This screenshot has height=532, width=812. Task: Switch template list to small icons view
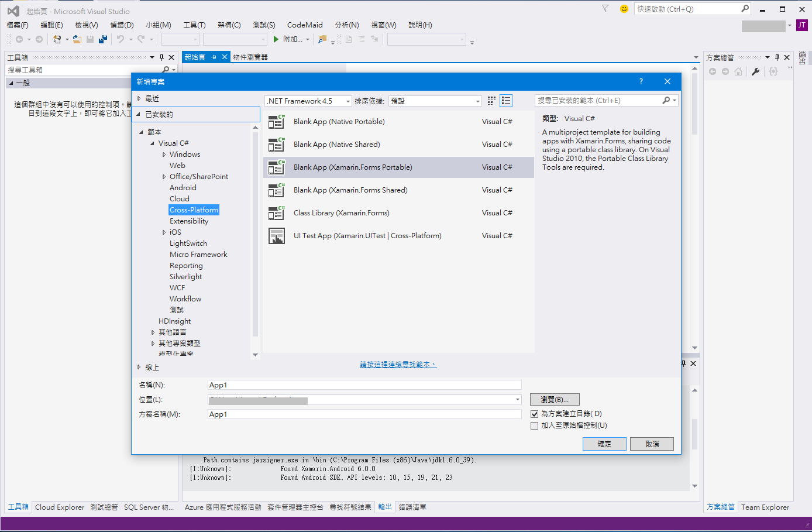click(491, 101)
